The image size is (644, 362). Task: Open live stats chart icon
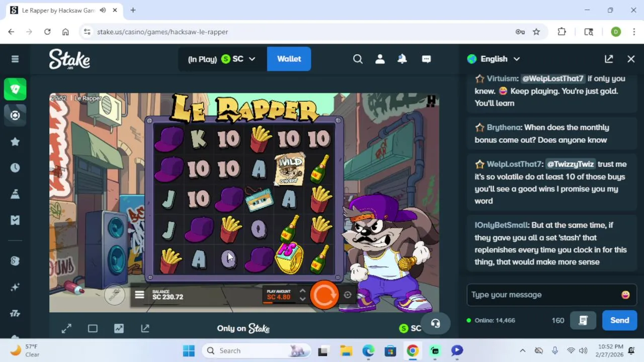119,328
